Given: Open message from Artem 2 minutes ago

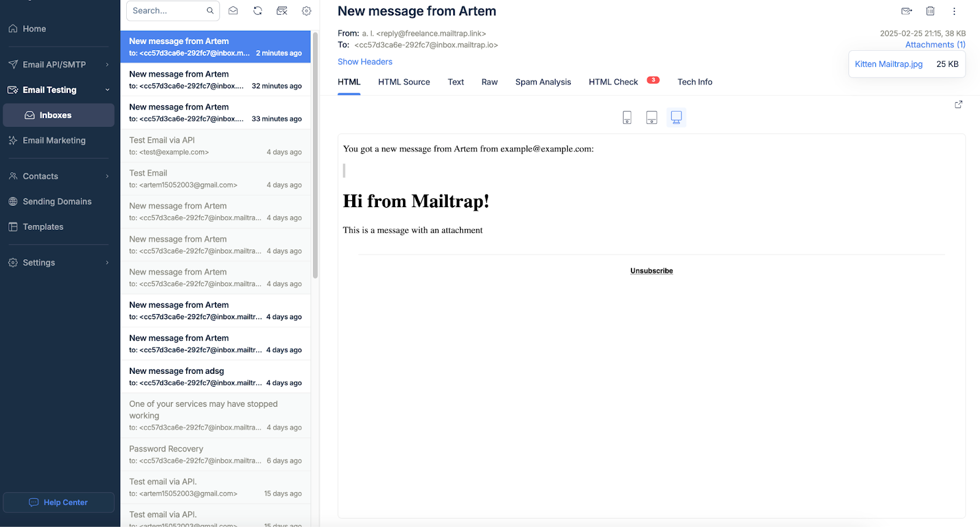Looking at the screenshot, I should (x=216, y=47).
